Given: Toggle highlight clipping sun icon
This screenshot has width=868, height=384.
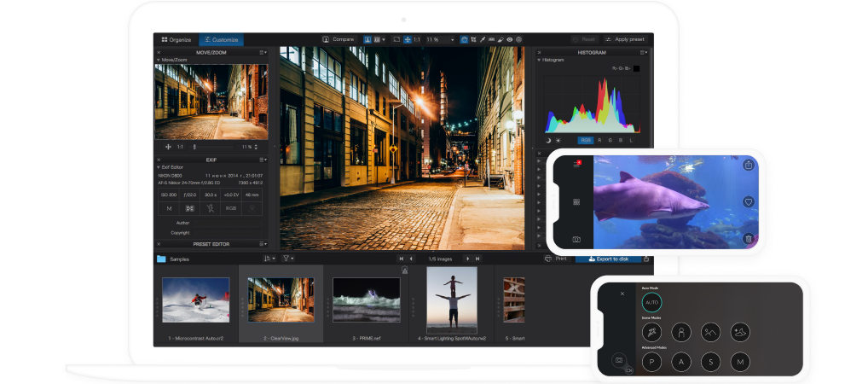Looking at the screenshot, I should [x=558, y=141].
